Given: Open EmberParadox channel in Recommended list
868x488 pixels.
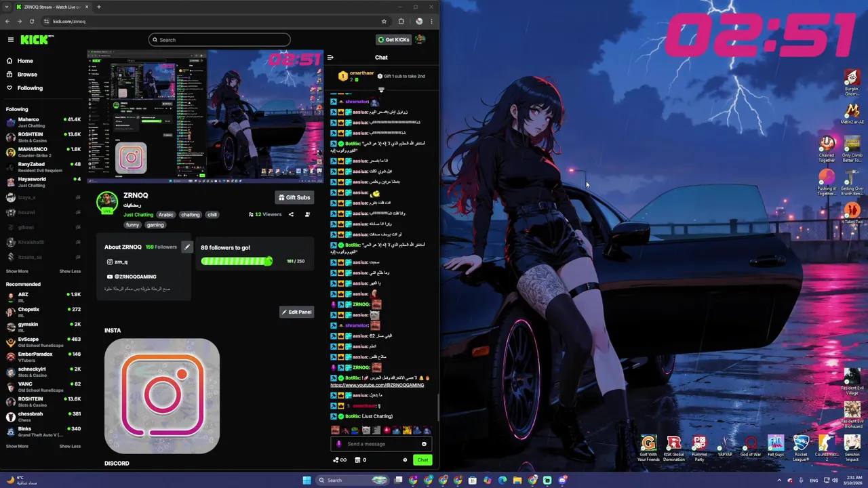Looking at the screenshot, I should click(x=43, y=357).
